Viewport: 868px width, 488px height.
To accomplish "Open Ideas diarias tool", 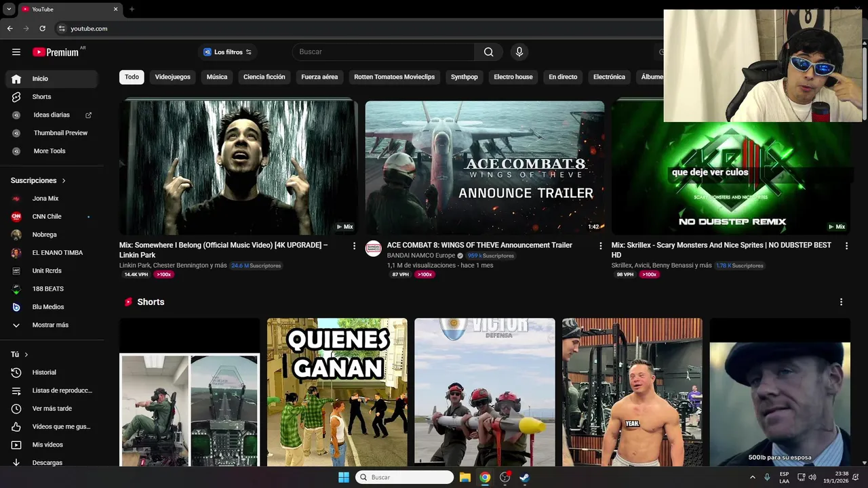I will 52,115.
